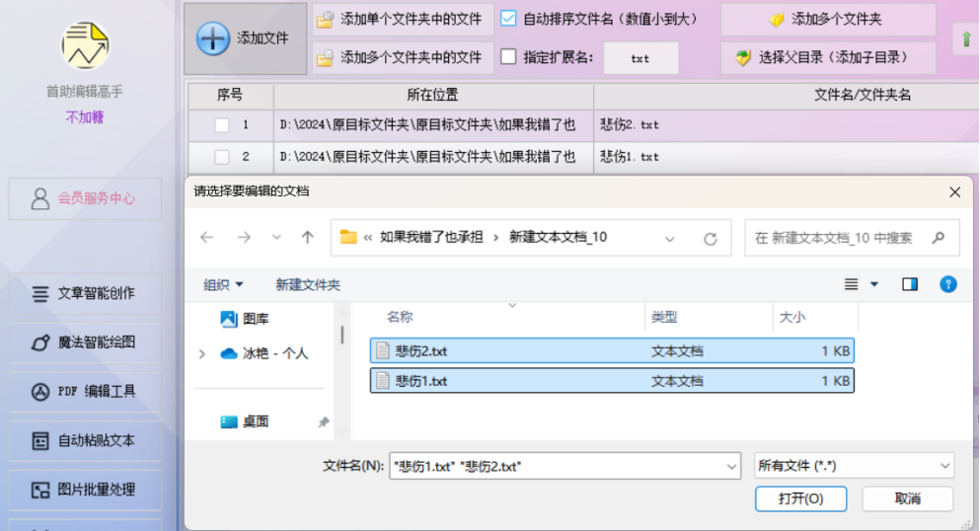This screenshot has height=531, width=980.
Task: Click the 文件名 input field
Action: (565, 466)
